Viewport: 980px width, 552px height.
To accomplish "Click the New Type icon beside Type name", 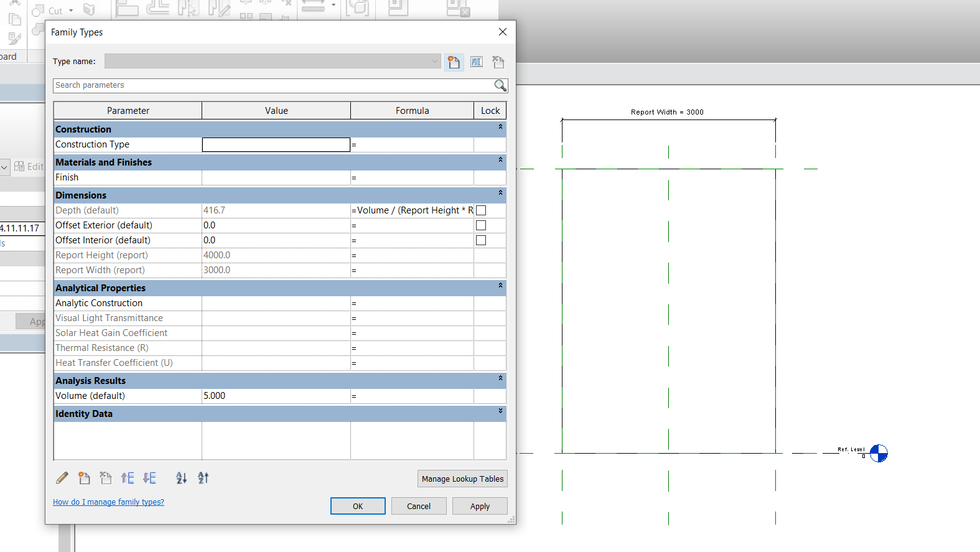I will point(454,62).
